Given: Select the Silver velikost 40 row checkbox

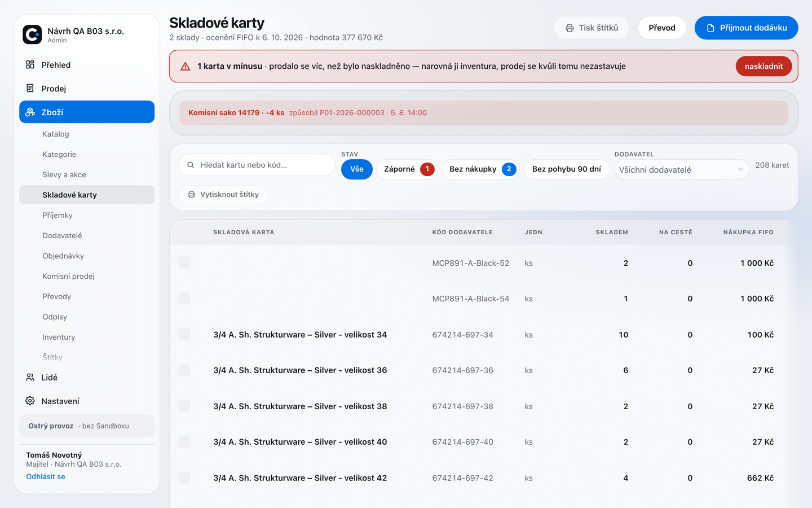Looking at the screenshot, I should pyautogui.click(x=184, y=442).
